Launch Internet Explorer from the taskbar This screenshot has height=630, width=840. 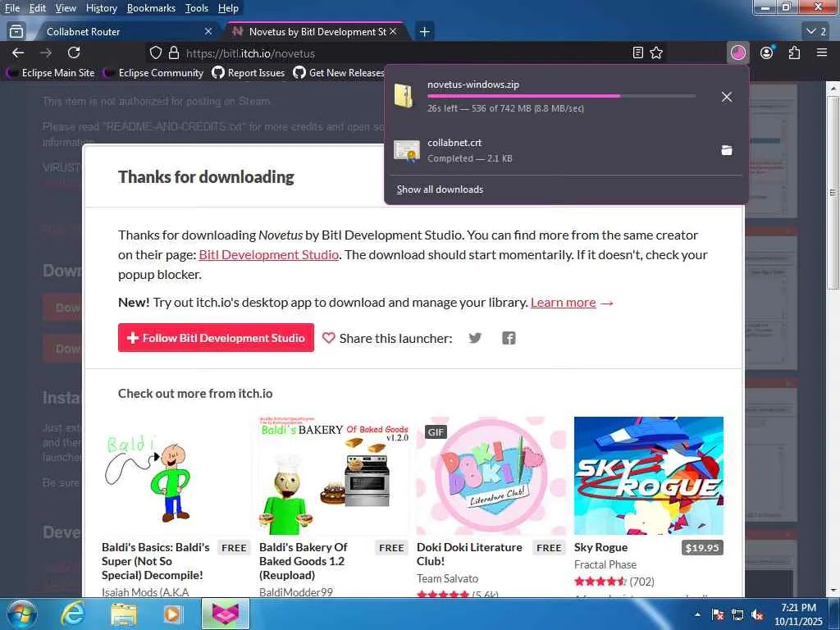click(x=72, y=614)
